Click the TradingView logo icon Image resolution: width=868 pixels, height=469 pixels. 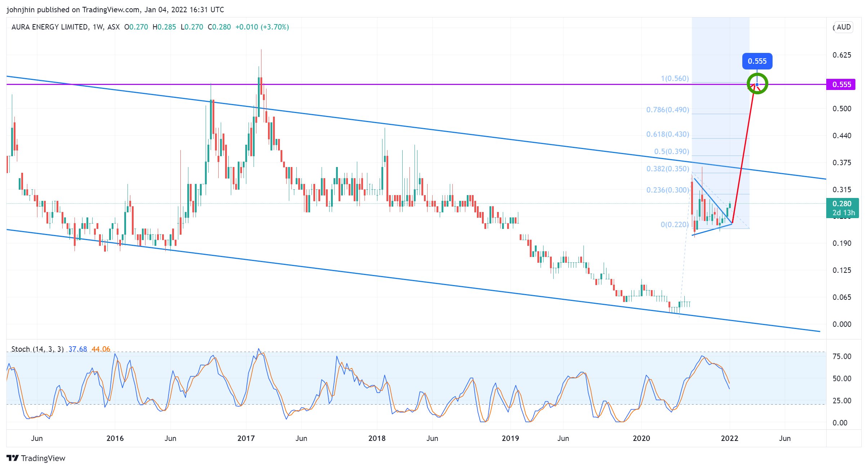tap(13, 458)
